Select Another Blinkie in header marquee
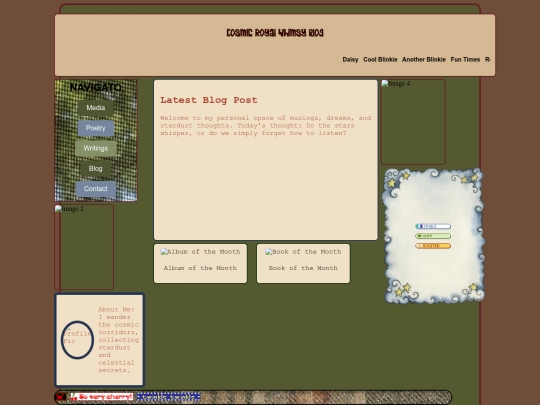Viewport: 540px width, 405px height. 424,60
